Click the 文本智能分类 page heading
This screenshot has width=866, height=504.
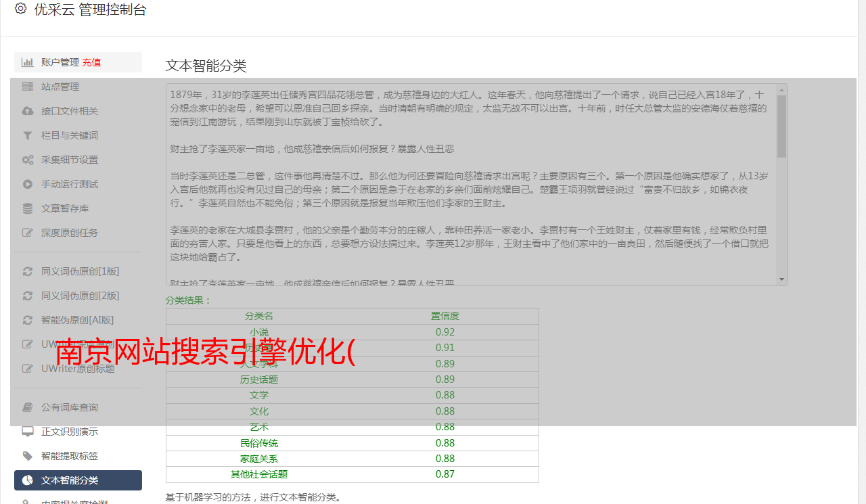point(206,66)
